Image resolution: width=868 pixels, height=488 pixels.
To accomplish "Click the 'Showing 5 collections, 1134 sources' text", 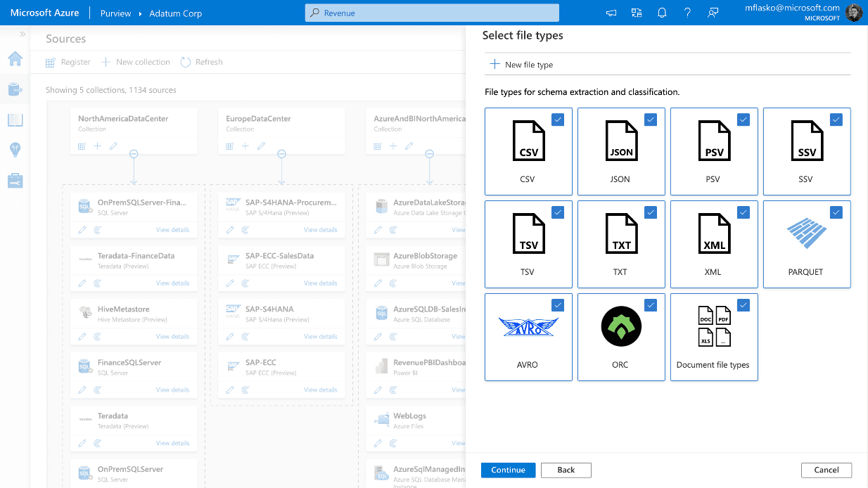I will tap(111, 90).
